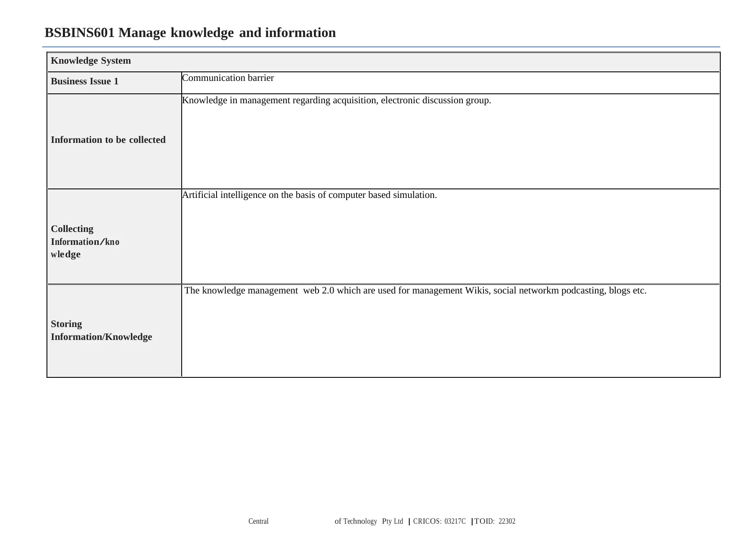Click the 'Communication barrier' cell text

pyautogui.click(x=228, y=78)
